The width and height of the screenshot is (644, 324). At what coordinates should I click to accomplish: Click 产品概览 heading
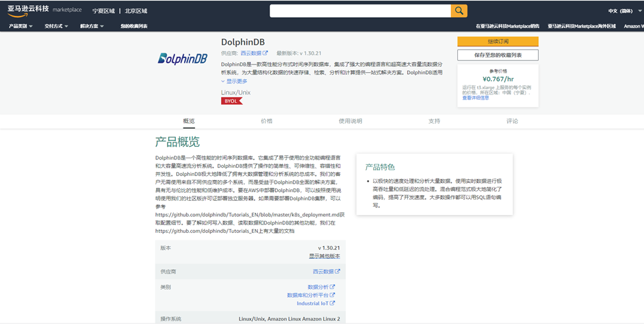tap(178, 142)
